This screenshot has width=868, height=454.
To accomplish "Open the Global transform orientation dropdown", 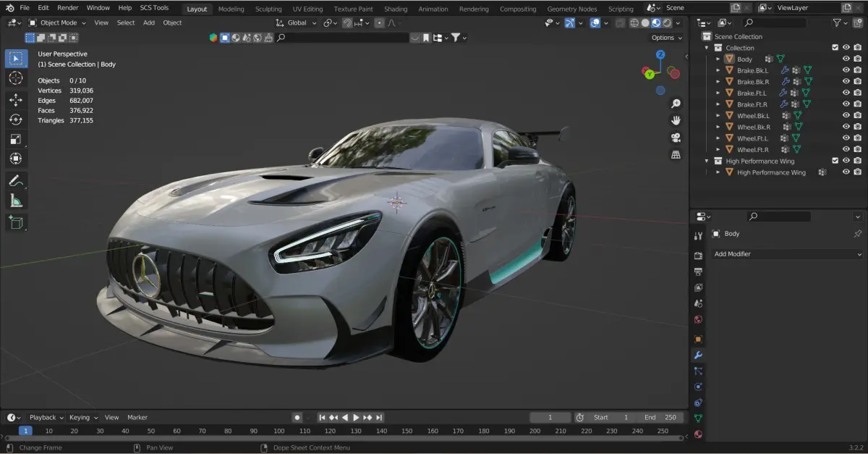I will [296, 22].
